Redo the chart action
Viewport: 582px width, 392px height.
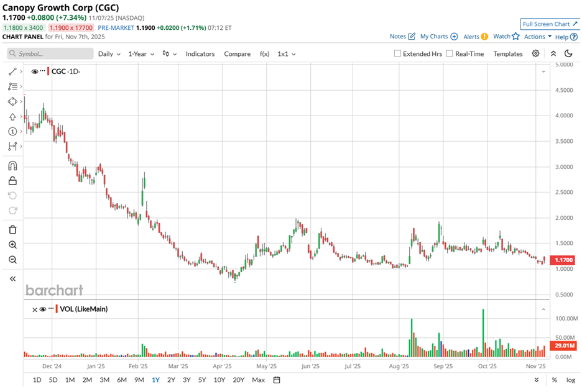[12, 211]
